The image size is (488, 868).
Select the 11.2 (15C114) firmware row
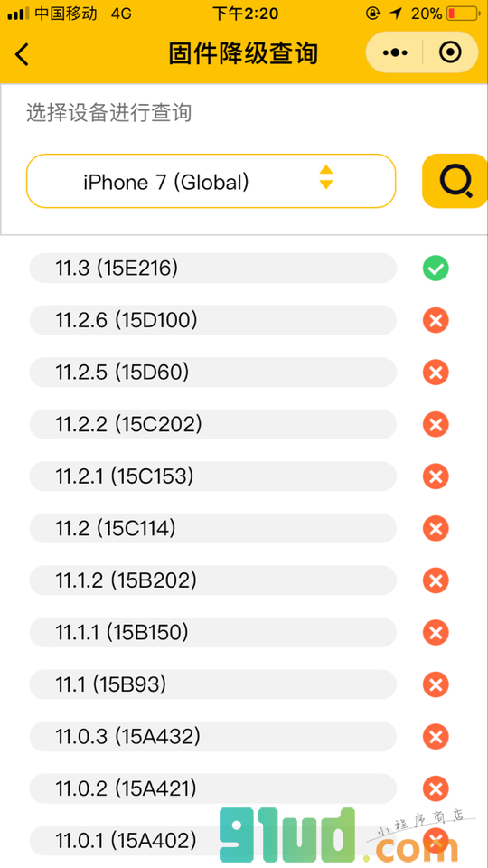[213, 529]
